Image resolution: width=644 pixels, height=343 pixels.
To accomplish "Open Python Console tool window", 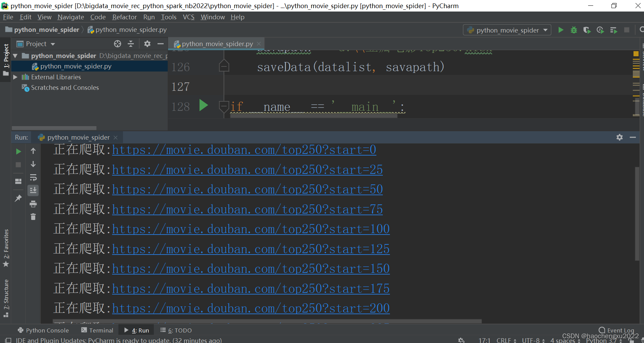I will pyautogui.click(x=43, y=330).
